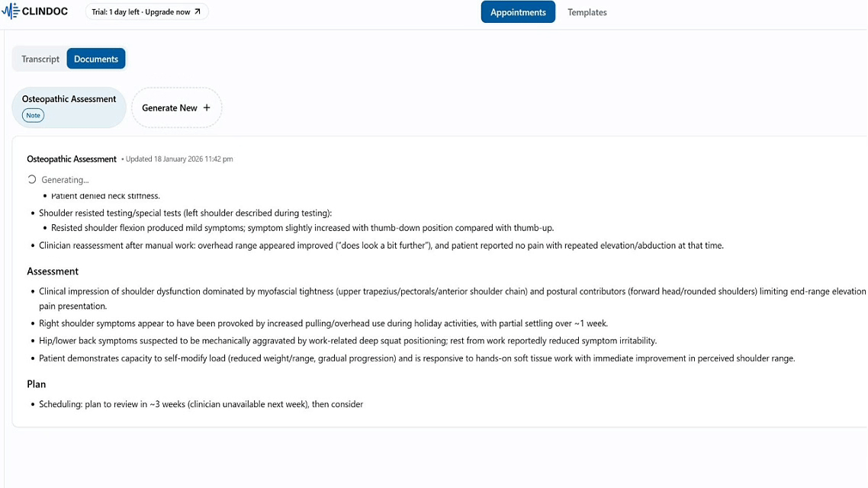This screenshot has width=868, height=488.
Task: Click the Generating spinner icon
Action: click(x=32, y=180)
